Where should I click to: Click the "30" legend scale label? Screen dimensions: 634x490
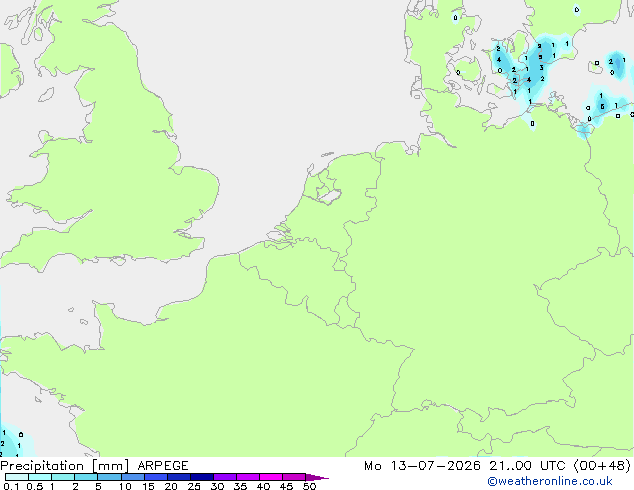pos(217,486)
